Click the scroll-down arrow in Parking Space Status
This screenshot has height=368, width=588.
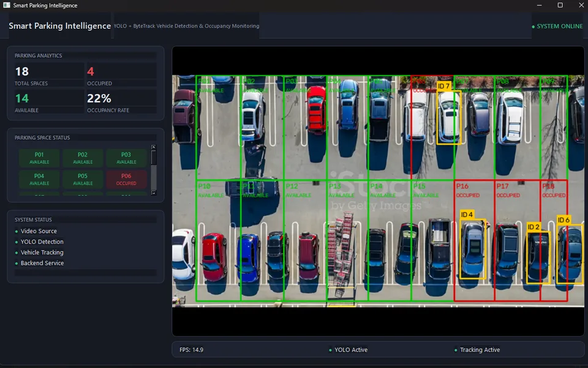coord(153,193)
